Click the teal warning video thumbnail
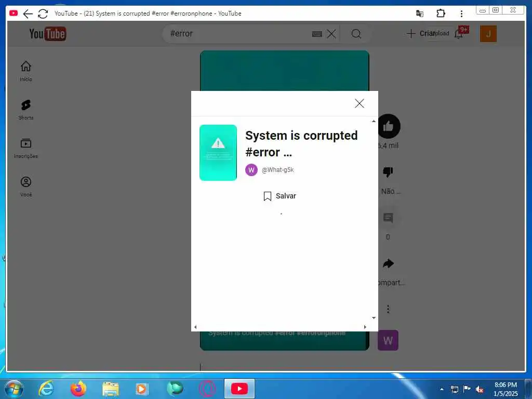 [218, 153]
